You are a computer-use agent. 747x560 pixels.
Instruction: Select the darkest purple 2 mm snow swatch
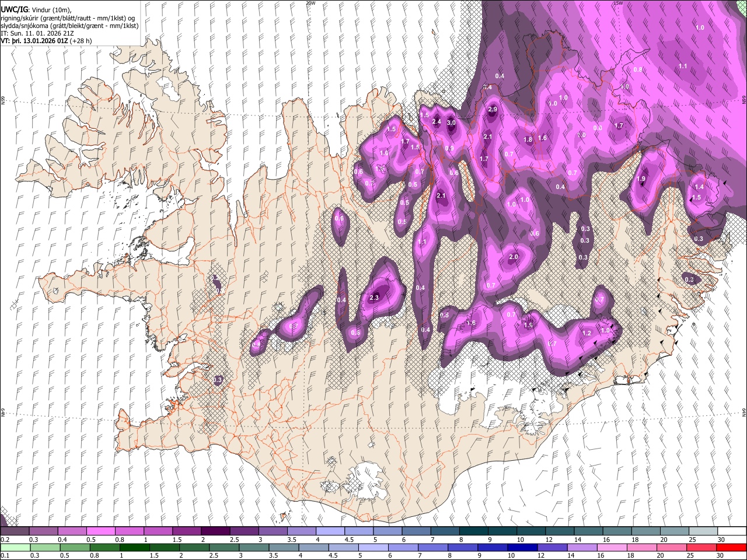click(215, 531)
